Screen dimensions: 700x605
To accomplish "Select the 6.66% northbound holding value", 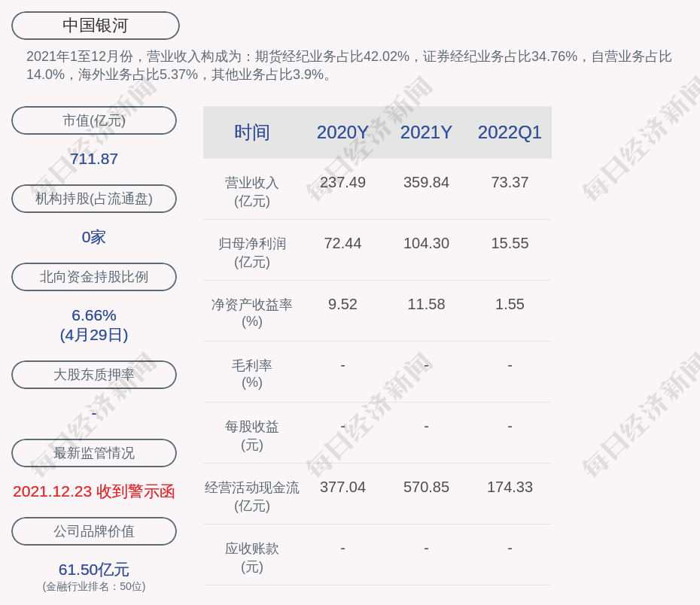I will [x=94, y=315].
